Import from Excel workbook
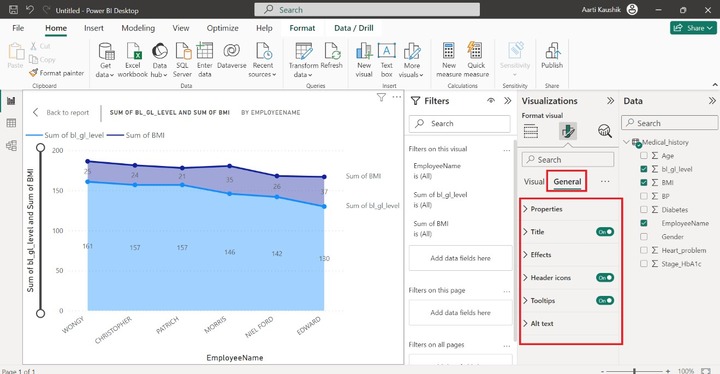The image size is (720, 374). pos(133,60)
